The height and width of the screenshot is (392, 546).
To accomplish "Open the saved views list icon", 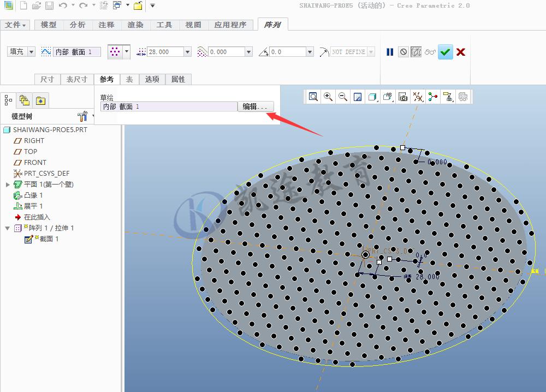I will coord(402,97).
